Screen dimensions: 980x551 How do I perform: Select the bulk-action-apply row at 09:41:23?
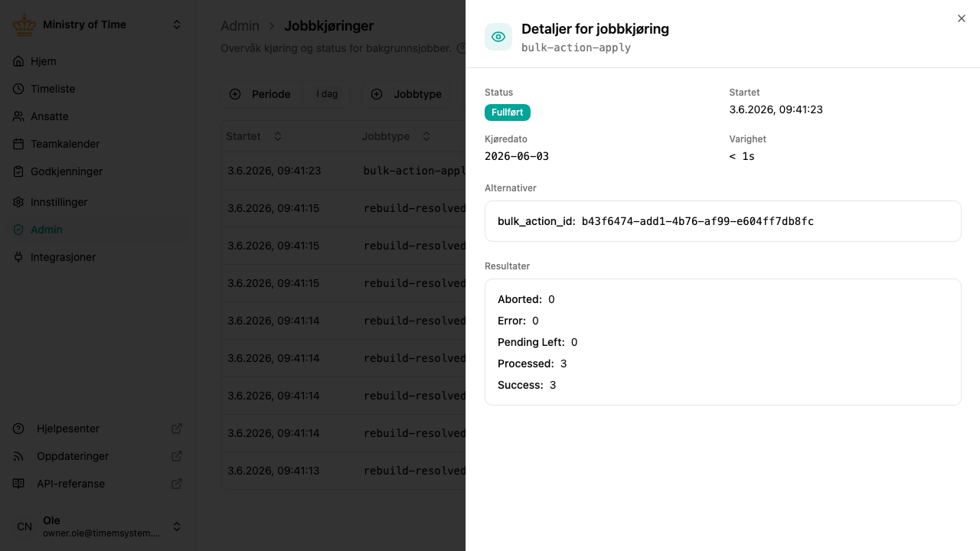344,171
